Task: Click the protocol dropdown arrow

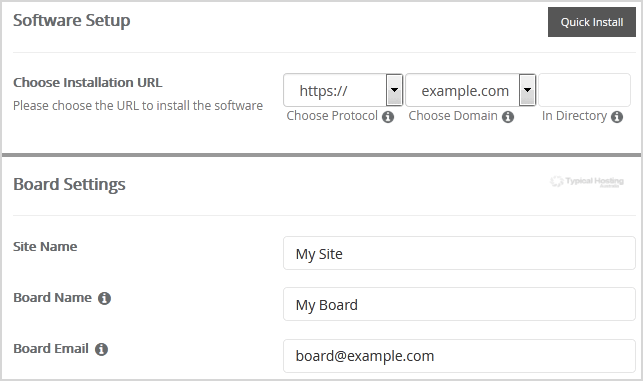Action: [x=394, y=90]
